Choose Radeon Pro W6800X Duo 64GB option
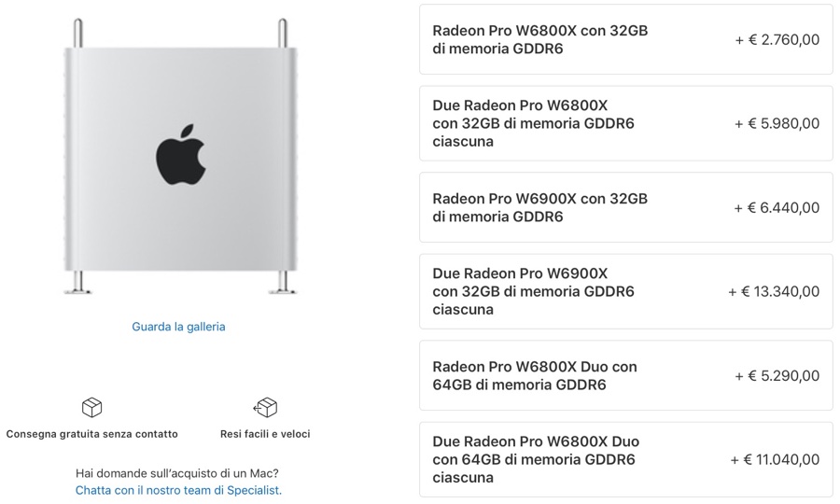 point(625,376)
